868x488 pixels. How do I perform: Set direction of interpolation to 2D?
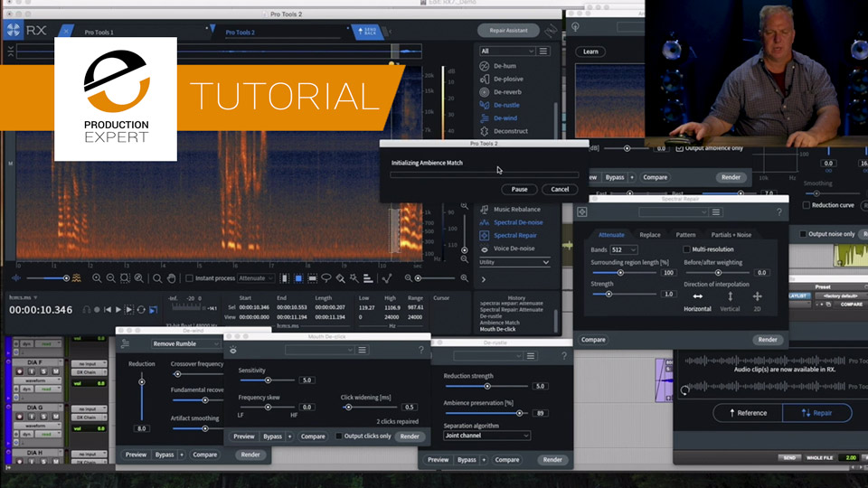(x=757, y=302)
